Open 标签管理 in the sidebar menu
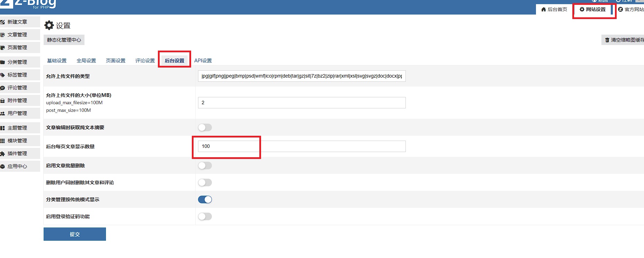The height and width of the screenshot is (258, 644). [20, 75]
